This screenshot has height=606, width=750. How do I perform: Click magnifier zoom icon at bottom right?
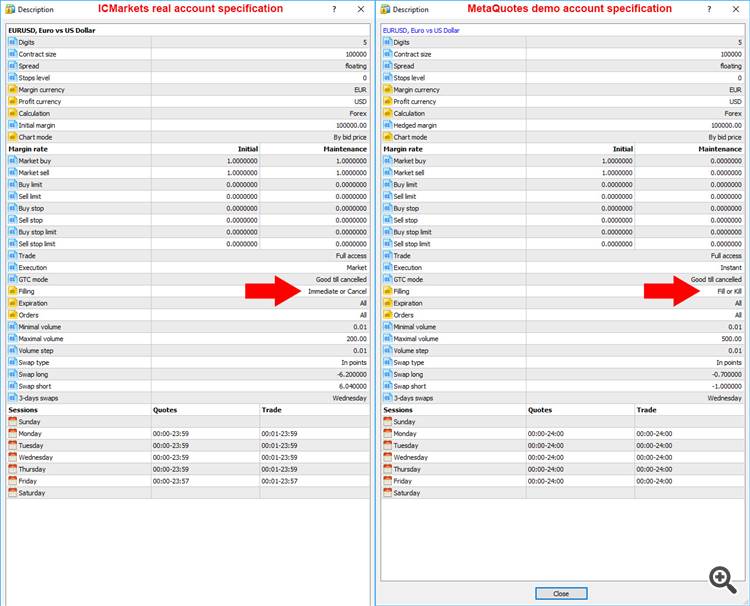click(723, 580)
